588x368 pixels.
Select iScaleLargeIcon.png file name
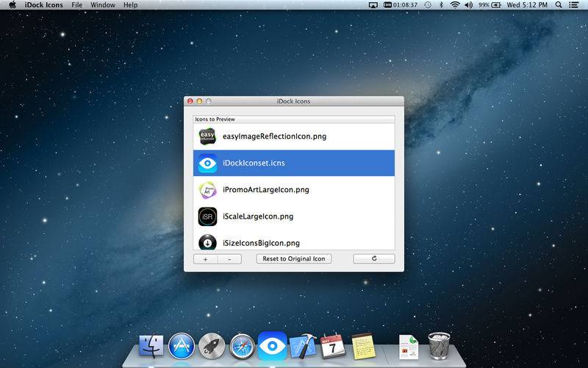click(x=258, y=216)
